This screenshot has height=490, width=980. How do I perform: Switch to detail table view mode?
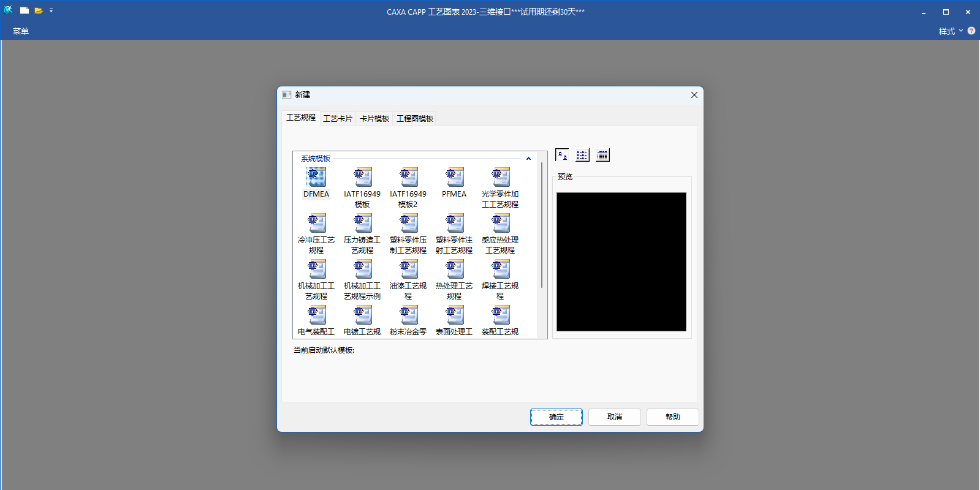coord(602,155)
